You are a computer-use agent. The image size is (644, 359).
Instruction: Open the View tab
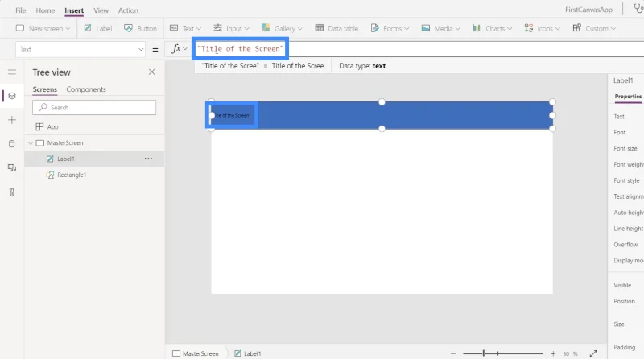pyautogui.click(x=101, y=10)
